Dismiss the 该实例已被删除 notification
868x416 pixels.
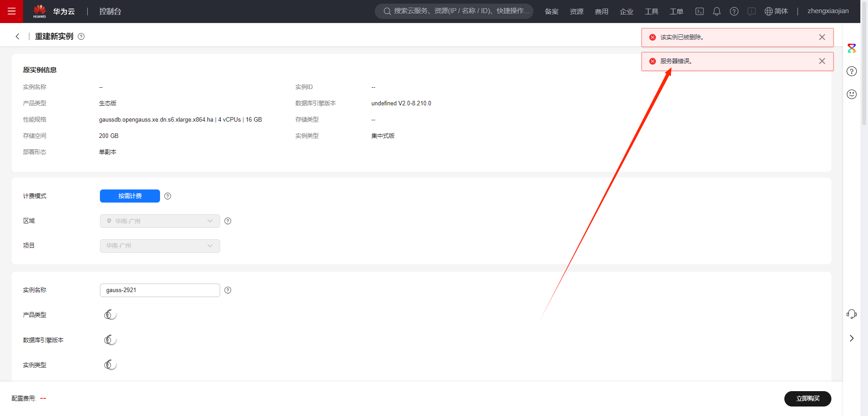click(x=822, y=37)
